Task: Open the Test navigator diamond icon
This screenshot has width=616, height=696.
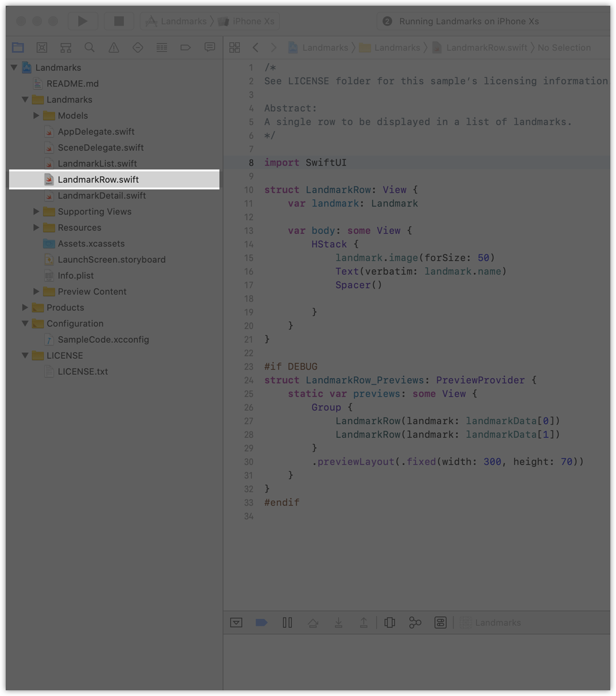Action: coord(137,47)
